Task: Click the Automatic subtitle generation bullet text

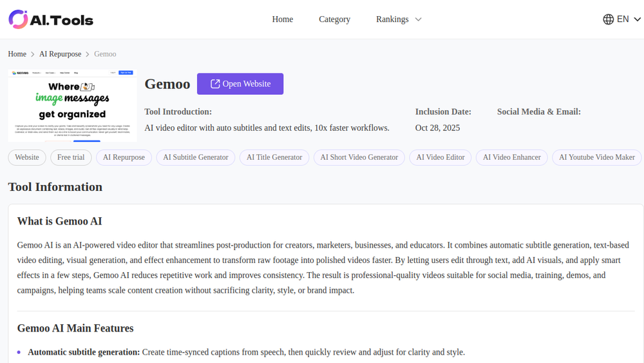Action: pos(247,352)
